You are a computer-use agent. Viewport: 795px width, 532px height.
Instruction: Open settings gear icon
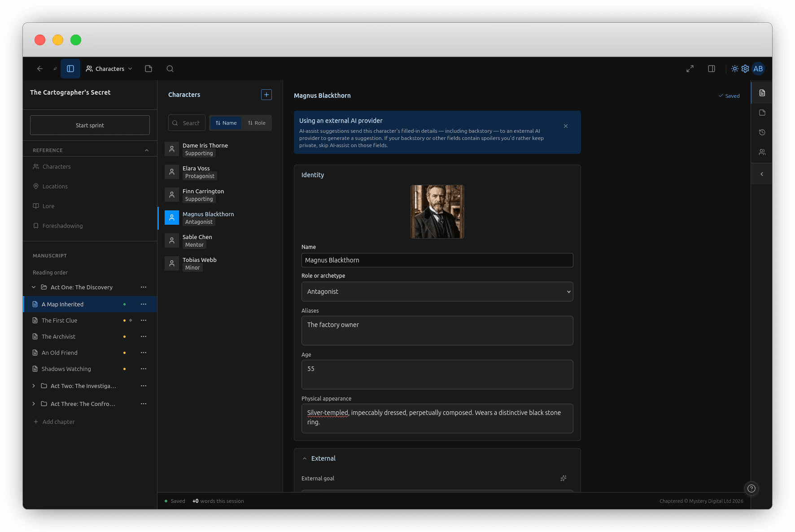(x=745, y=69)
